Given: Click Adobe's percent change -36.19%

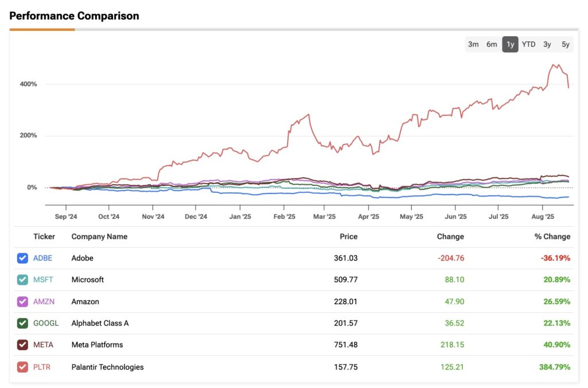Looking at the screenshot, I should tap(555, 258).
